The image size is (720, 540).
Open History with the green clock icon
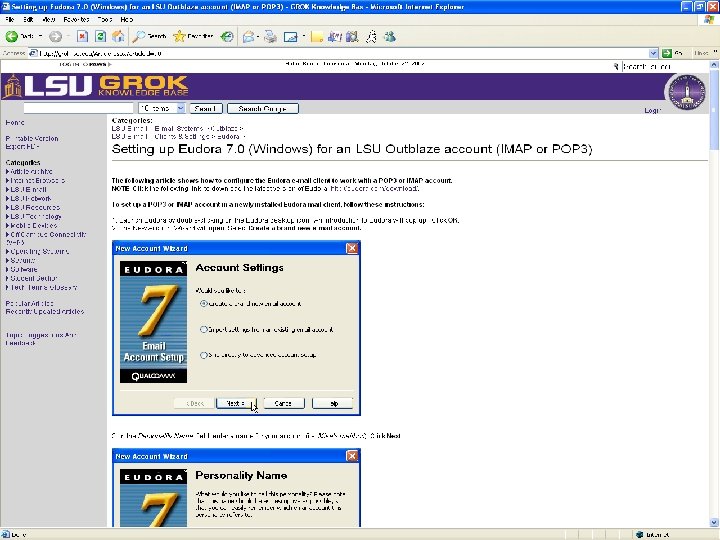(227, 36)
